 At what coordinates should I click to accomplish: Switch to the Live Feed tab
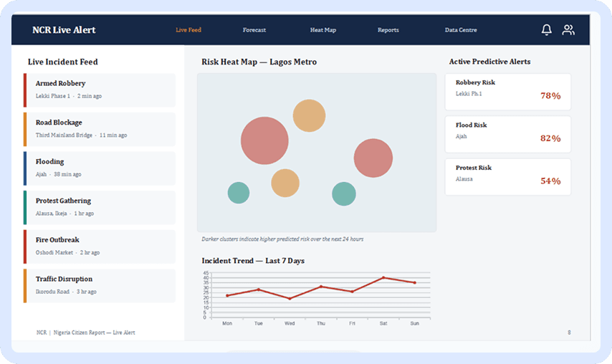[x=188, y=30]
